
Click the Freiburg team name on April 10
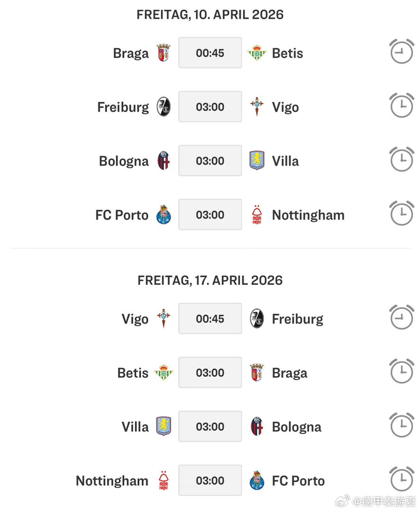(x=123, y=107)
